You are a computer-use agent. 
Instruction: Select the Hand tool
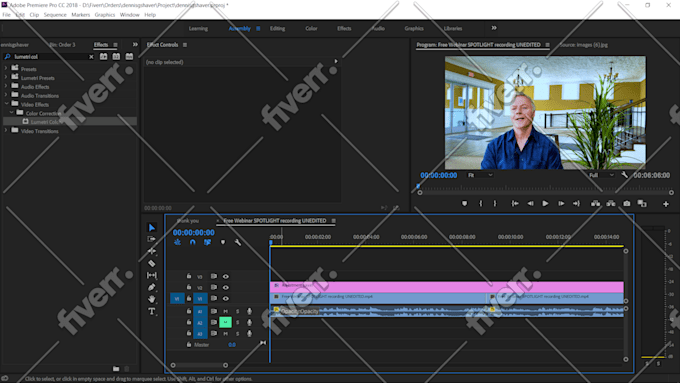click(x=151, y=299)
